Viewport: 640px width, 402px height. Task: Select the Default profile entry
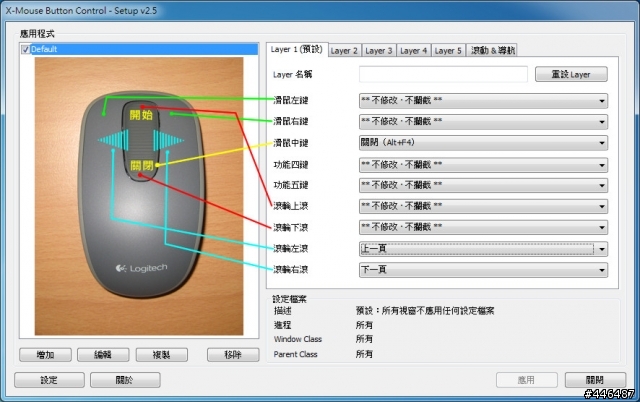coord(140,49)
